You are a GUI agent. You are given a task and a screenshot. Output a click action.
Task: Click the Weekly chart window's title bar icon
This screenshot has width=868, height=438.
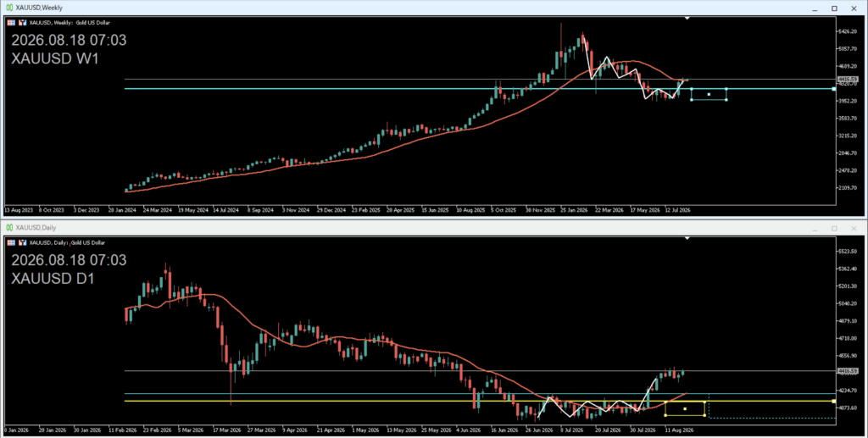(x=9, y=8)
